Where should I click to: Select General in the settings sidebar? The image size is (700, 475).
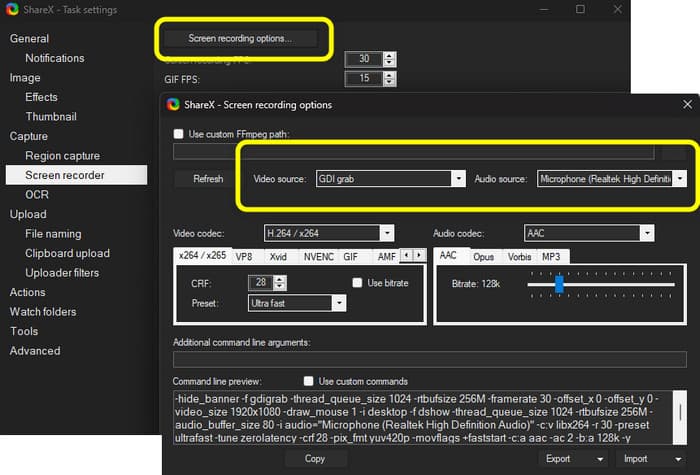point(29,38)
